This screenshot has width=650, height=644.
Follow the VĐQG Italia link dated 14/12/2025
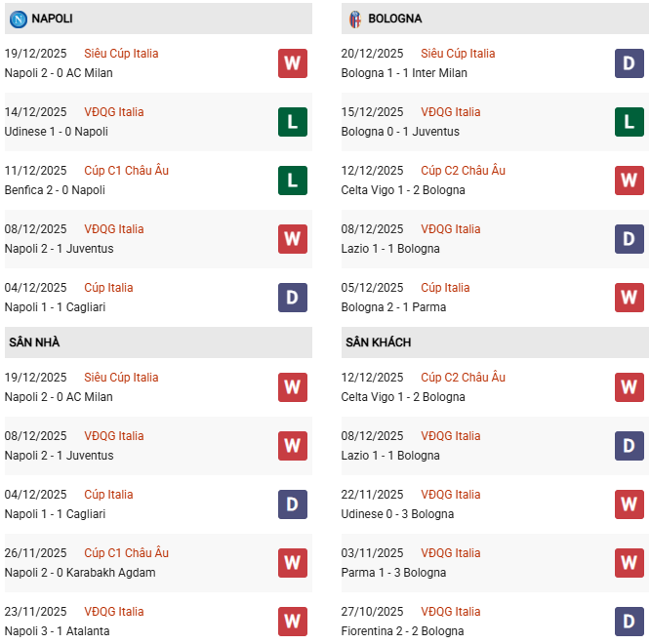pyautogui.click(x=113, y=112)
